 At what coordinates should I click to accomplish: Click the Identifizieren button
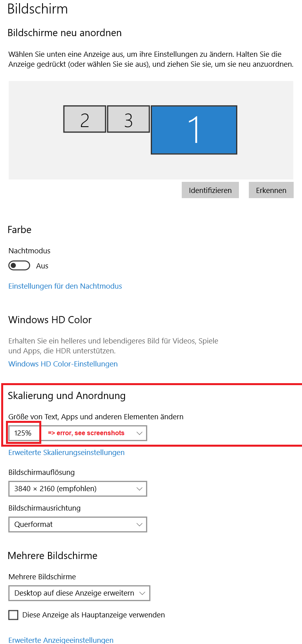coord(210,190)
